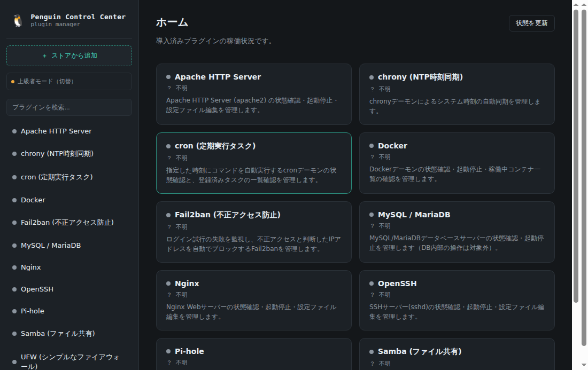Open cron (定期実行タスク) in sidebar

69,177
